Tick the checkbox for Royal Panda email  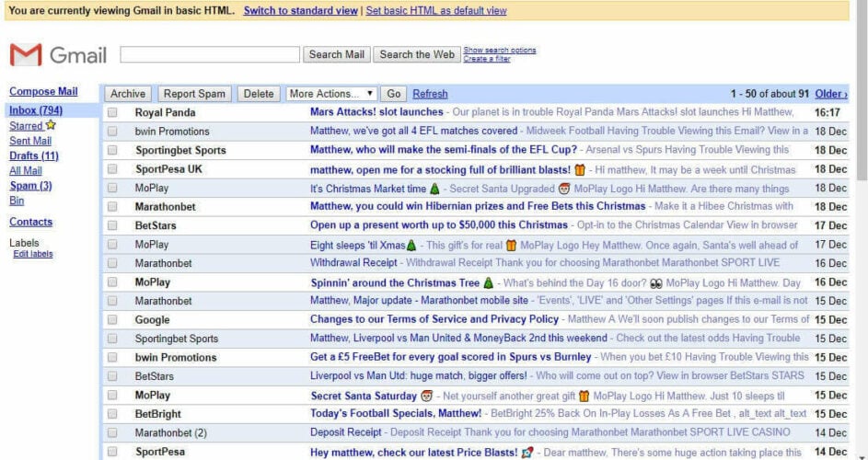112,112
